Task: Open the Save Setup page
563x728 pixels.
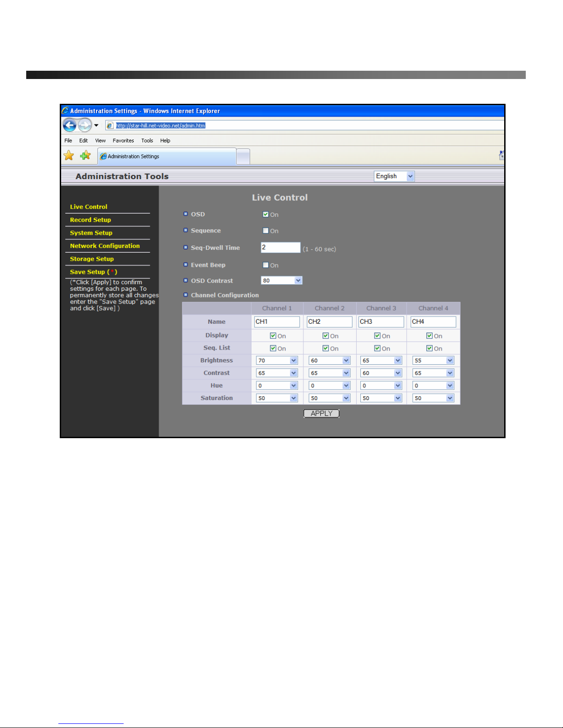Action: [93, 272]
